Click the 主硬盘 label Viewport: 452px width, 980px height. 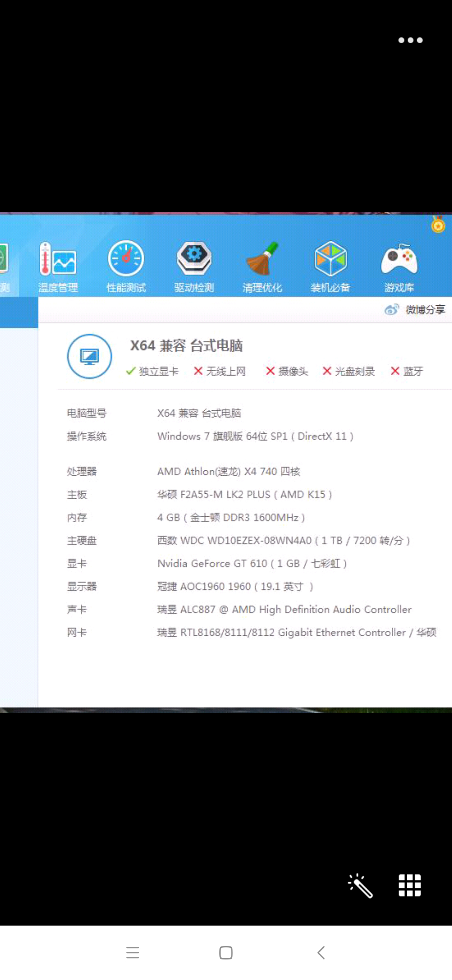point(82,541)
